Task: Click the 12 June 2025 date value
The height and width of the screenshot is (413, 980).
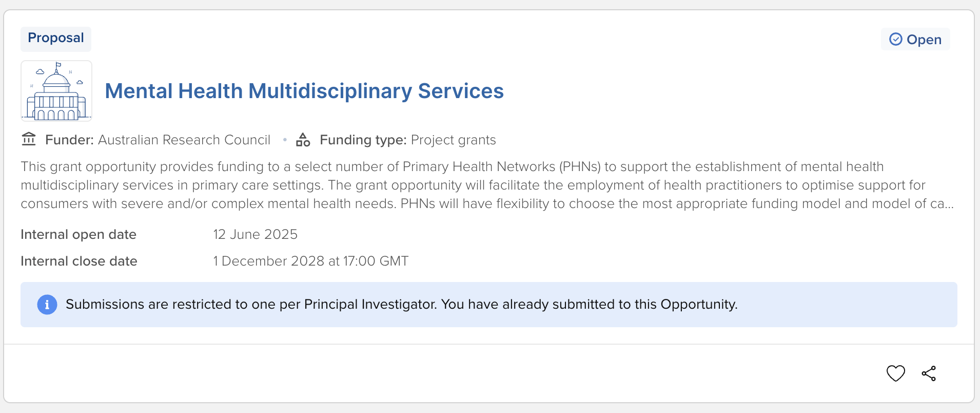Action: 255,234
